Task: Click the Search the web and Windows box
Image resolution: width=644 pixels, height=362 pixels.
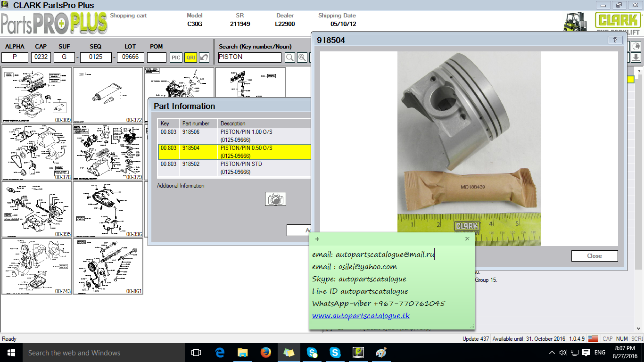Action: [x=103, y=353]
